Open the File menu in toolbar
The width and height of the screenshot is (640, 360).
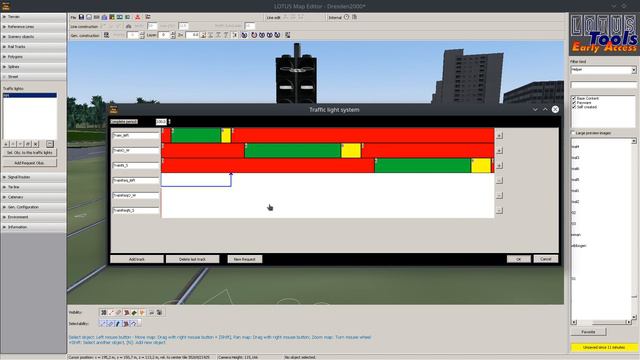73,18
